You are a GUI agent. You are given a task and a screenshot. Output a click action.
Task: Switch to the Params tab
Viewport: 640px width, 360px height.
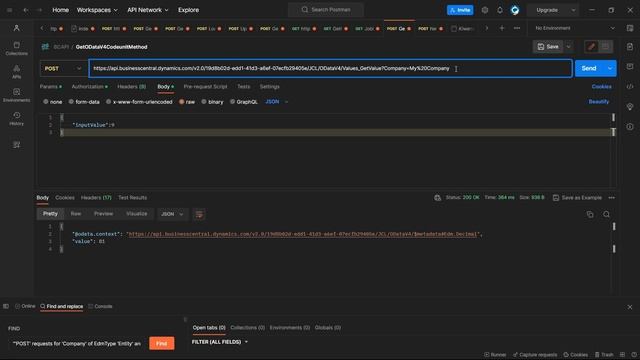[51, 87]
